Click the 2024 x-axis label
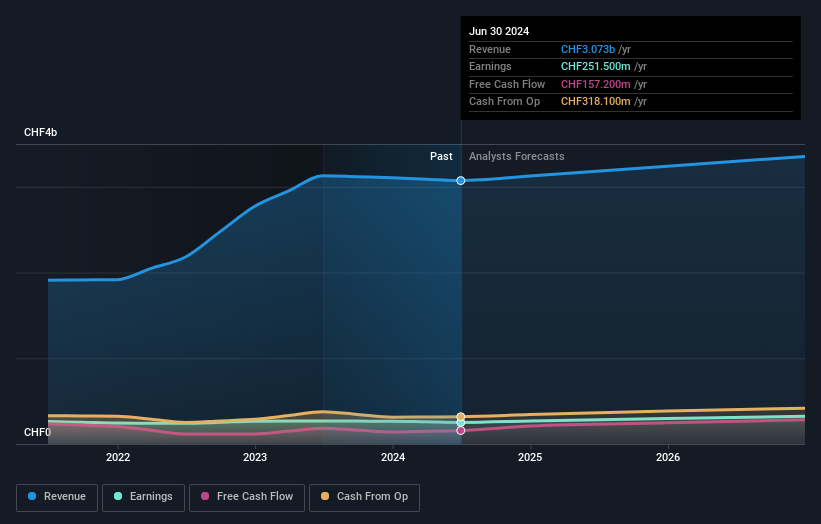This screenshot has height=524, width=821. pyautogui.click(x=393, y=457)
